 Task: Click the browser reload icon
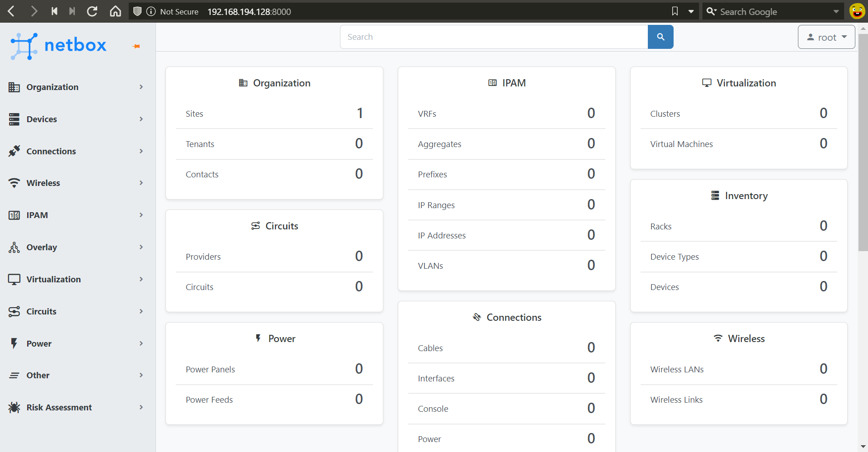92,11
